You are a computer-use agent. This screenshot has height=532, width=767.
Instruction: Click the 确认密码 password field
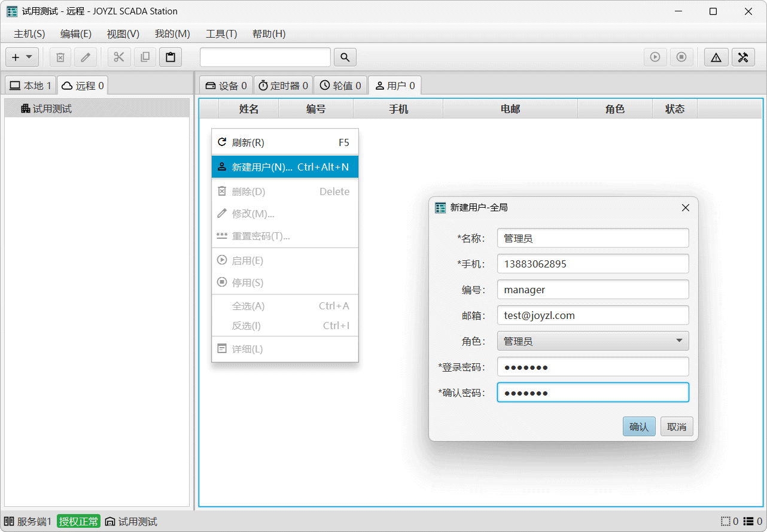593,393
